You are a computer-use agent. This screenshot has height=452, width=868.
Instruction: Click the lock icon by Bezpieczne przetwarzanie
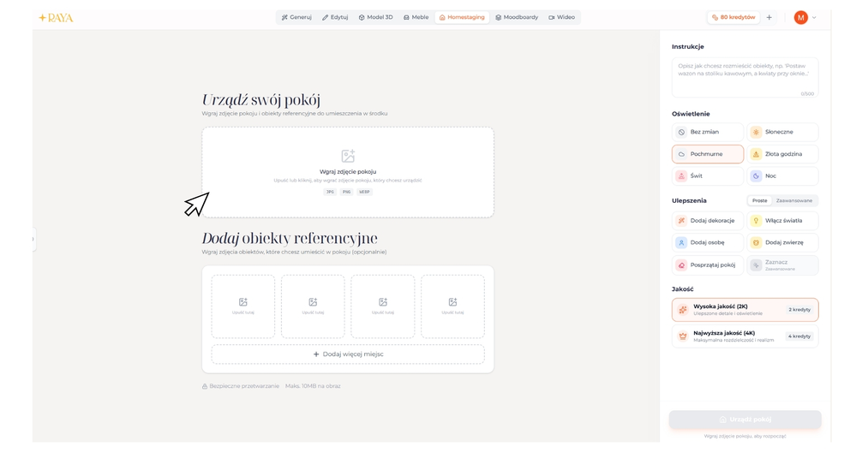coord(204,386)
